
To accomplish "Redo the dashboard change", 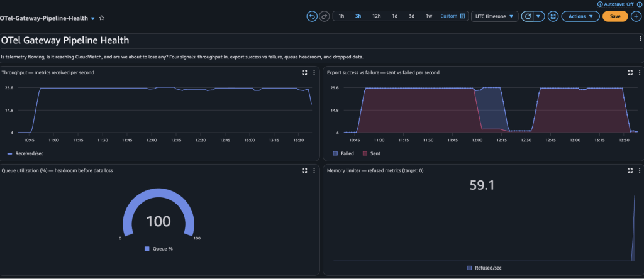I will tap(325, 16).
